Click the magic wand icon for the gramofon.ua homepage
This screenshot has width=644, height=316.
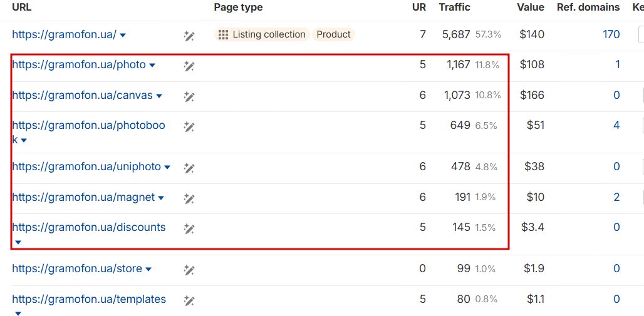(x=189, y=36)
